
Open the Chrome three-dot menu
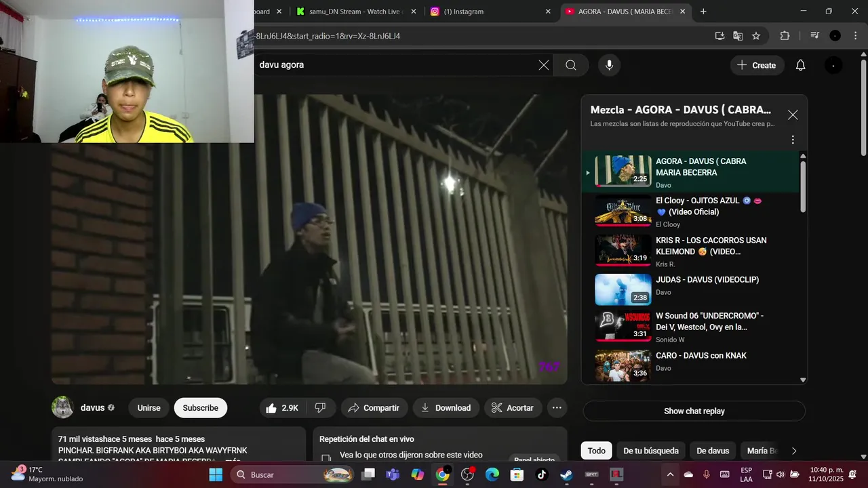(854, 36)
